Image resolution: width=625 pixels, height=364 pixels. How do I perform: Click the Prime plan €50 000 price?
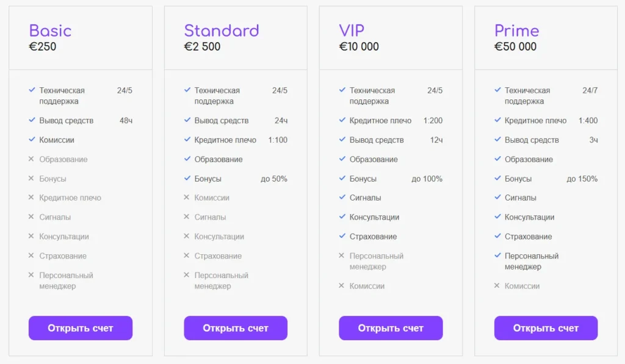515,47
